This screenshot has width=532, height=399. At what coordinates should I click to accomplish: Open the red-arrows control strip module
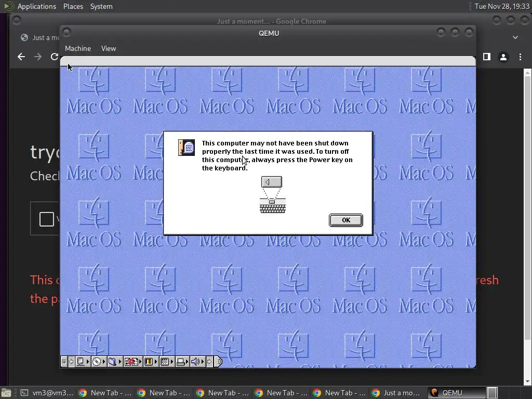point(132,362)
